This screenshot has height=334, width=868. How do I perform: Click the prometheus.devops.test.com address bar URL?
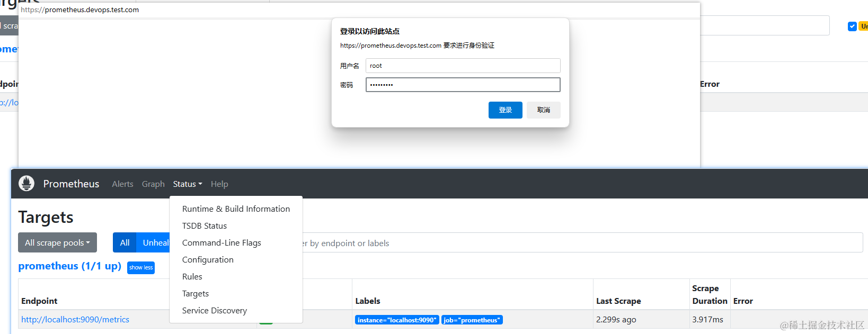[x=80, y=10]
